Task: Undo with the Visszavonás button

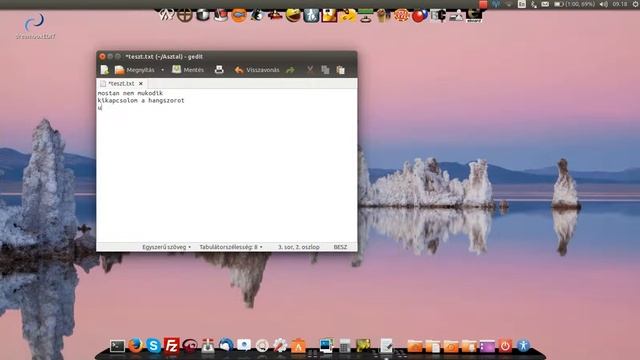Action: (257, 70)
